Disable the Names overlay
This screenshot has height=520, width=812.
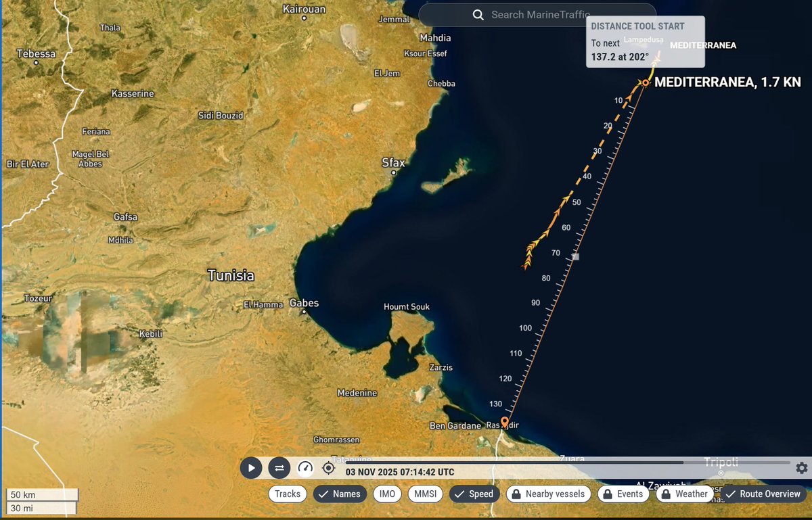[x=340, y=494]
